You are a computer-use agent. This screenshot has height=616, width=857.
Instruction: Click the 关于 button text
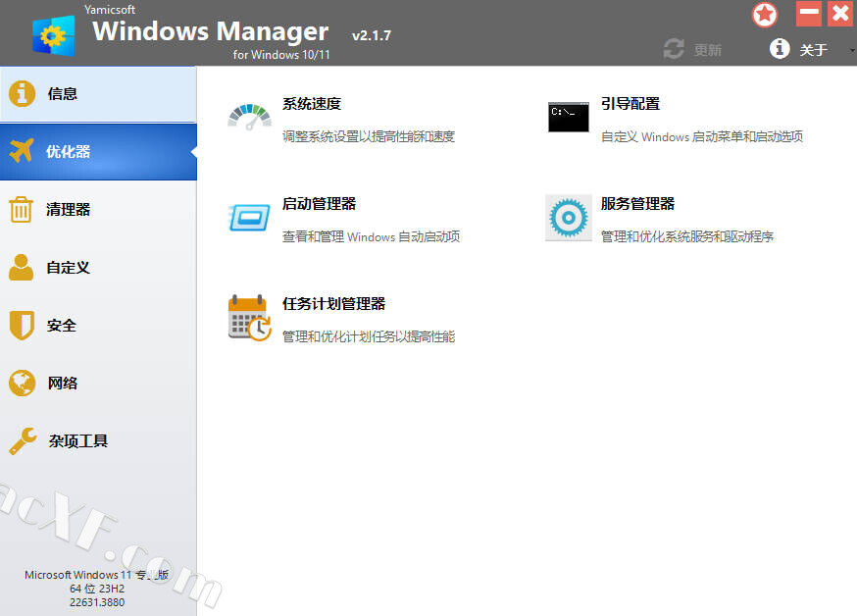tap(813, 50)
